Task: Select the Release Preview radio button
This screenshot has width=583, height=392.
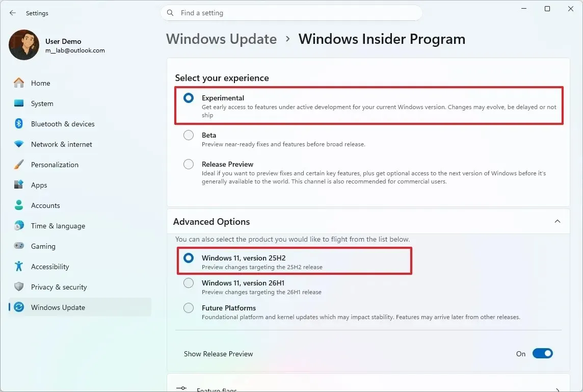Action: click(x=189, y=164)
